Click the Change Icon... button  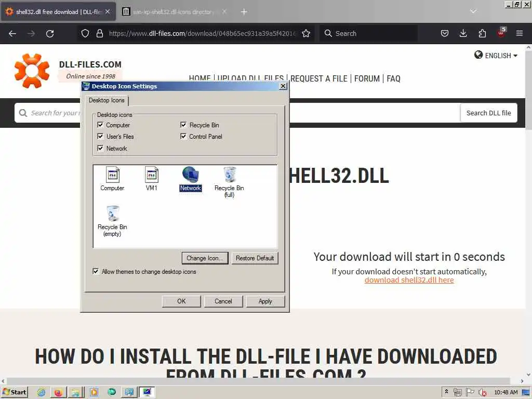click(205, 258)
